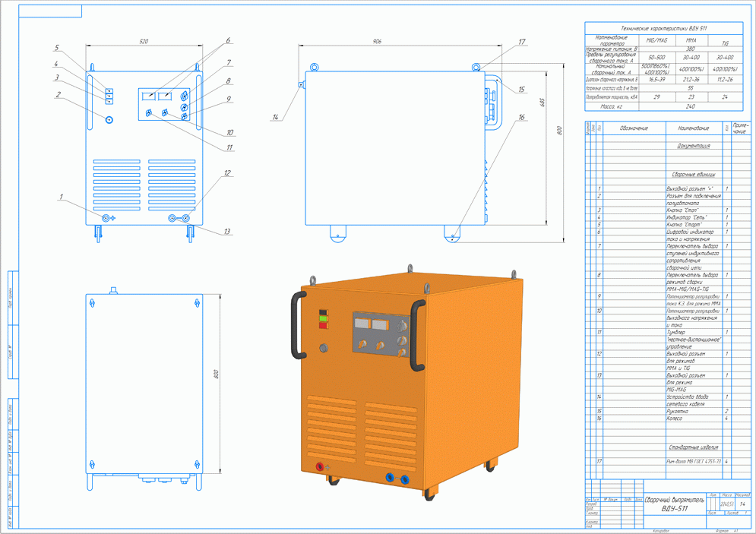Click the "685" height dimension on side view
The height and width of the screenshot is (534, 756).
542,103
